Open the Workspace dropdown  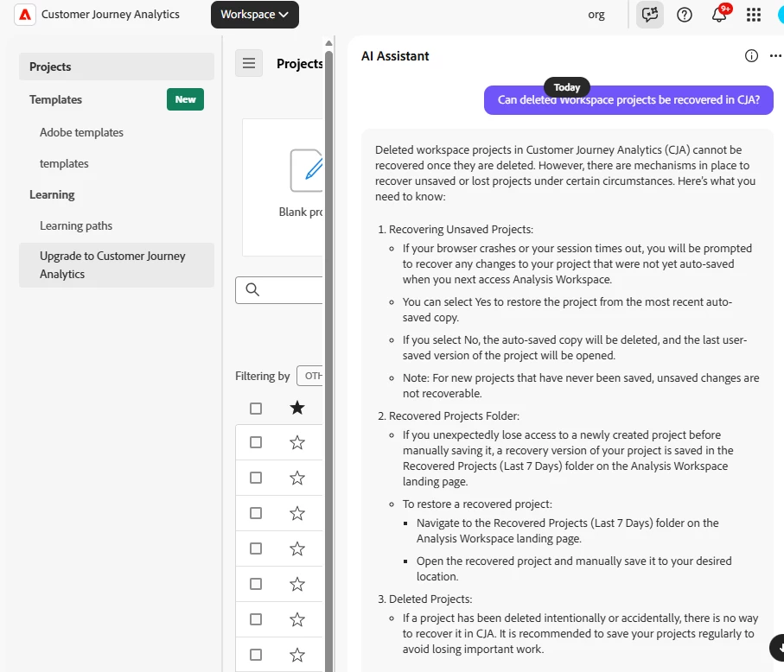(254, 15)
